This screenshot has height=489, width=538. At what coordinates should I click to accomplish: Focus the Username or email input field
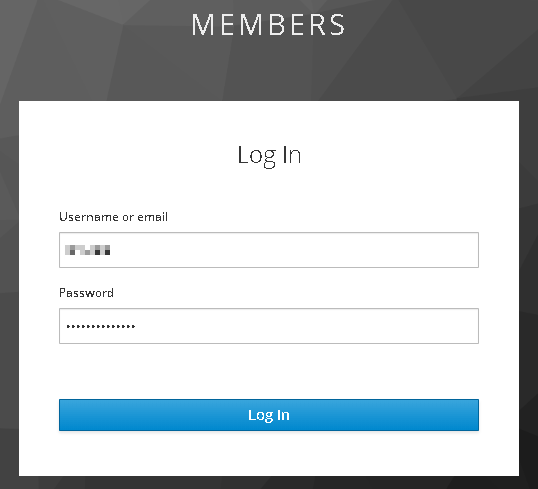click(x=269, y=250)
